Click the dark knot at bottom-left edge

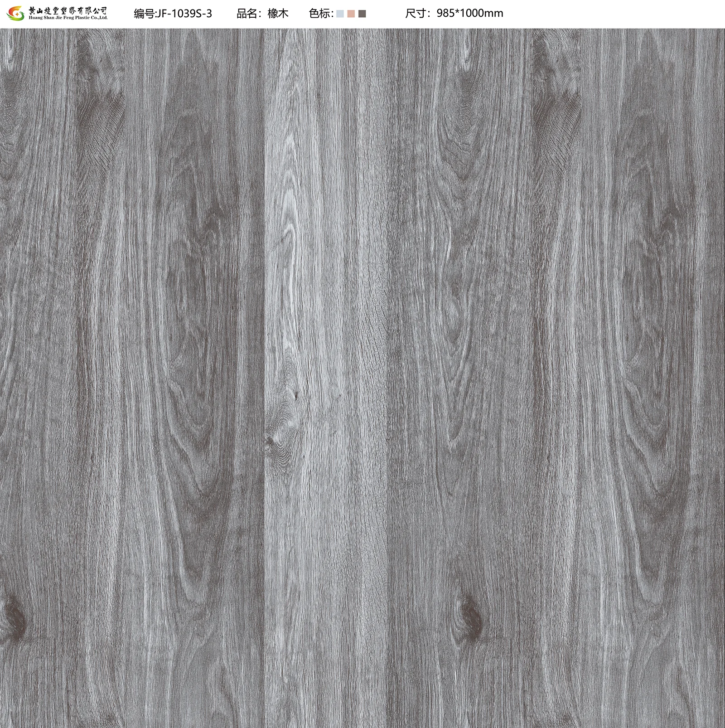[14, 616]
